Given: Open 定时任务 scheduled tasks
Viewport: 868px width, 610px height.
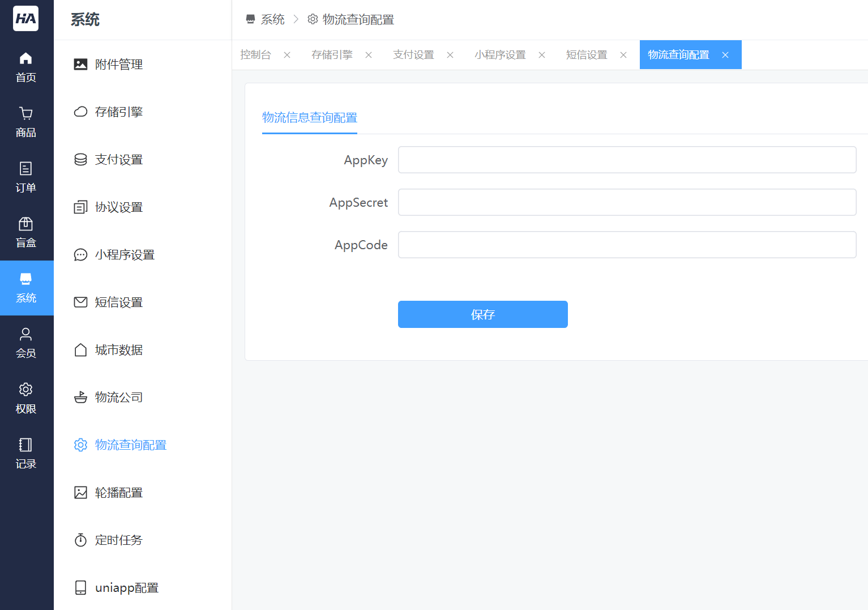Looking at the screenshot, I should pos(119,540).
